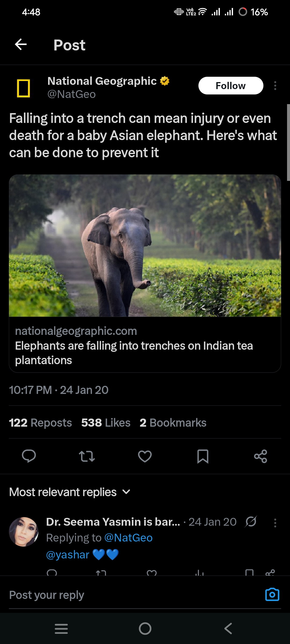Bookmark the National Geographic post

click(203, 456)
